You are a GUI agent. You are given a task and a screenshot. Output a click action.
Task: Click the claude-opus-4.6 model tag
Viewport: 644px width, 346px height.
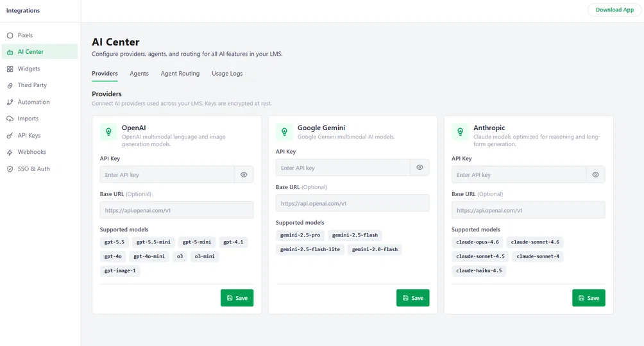pyautogui.click(x=477, y=242)
